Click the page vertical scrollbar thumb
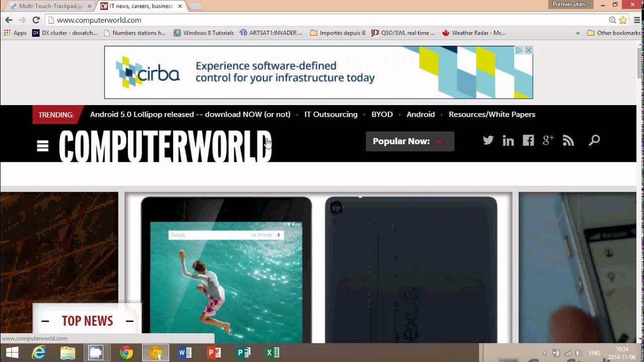This screenshot has height=362, width=644. (x=640, y=63)
